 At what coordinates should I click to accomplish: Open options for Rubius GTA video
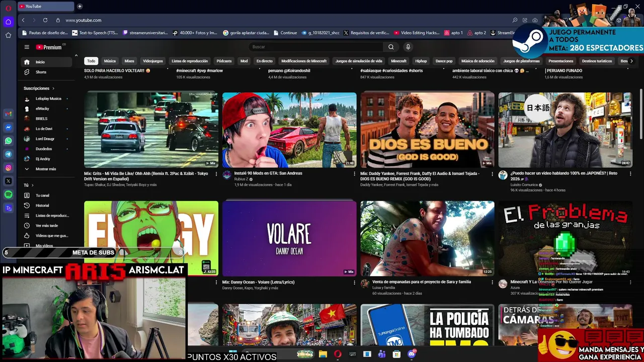[x=355, y=174]
